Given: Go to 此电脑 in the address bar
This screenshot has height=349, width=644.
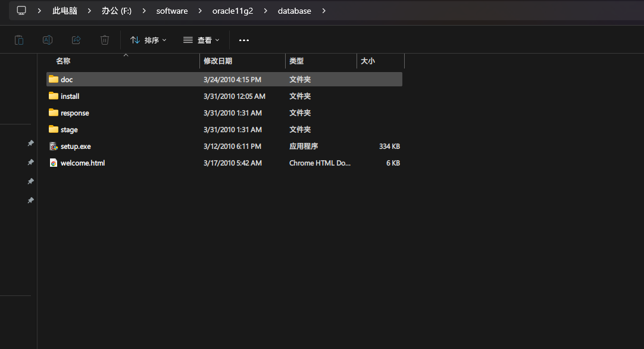Looking at the screenshot, I should (x=64, y=11).
